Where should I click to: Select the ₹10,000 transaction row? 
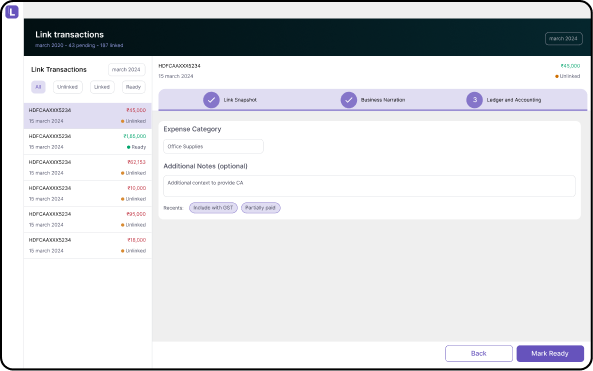[87, 194]
